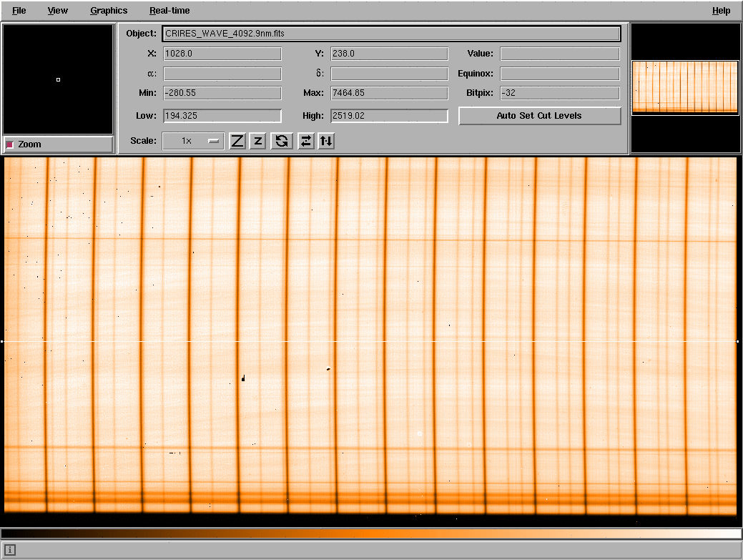Open the View menu

tap(57, 11)
